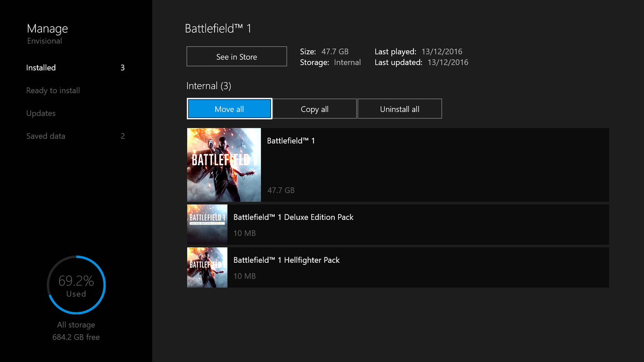Select the Battlefield 1 Deluxe Edition Pack title
The width and height of the screenshot is (644, 362).
293,217
